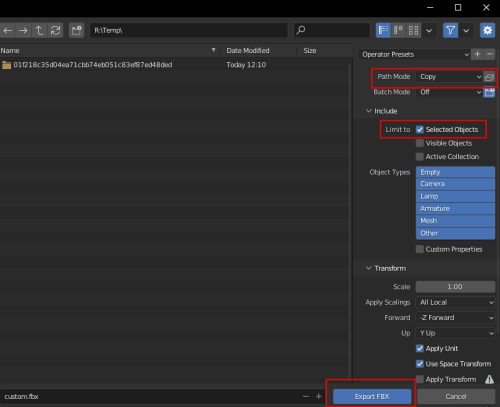Screen dimensions: 500x407
Task: Click the search magnifier icon
Action: pos(301,31)
